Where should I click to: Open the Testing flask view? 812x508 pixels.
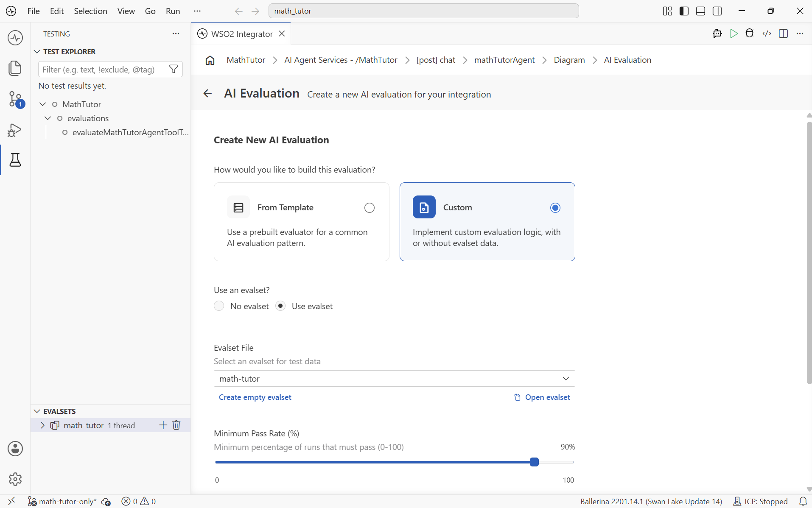coord(15,160)
